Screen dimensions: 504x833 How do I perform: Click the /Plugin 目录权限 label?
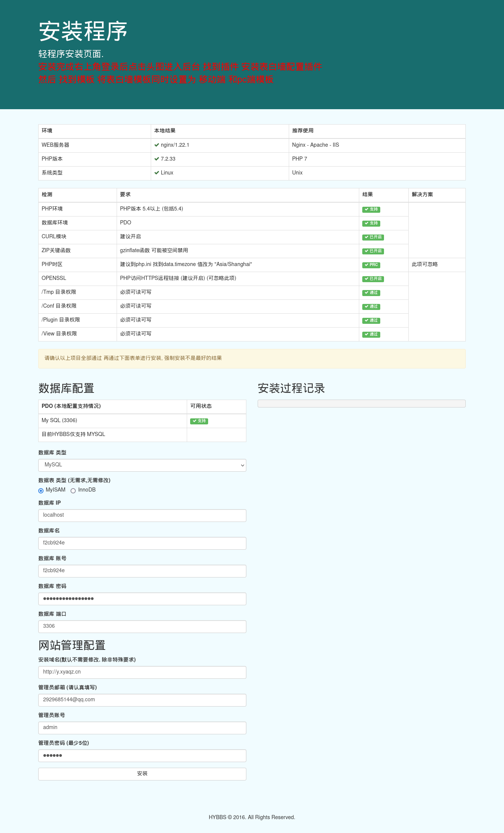(61, 320)
